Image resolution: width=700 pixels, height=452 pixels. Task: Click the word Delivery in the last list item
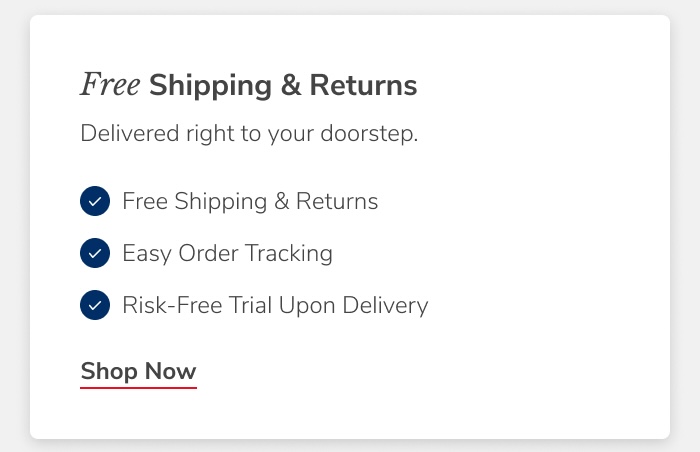(386, 305)
